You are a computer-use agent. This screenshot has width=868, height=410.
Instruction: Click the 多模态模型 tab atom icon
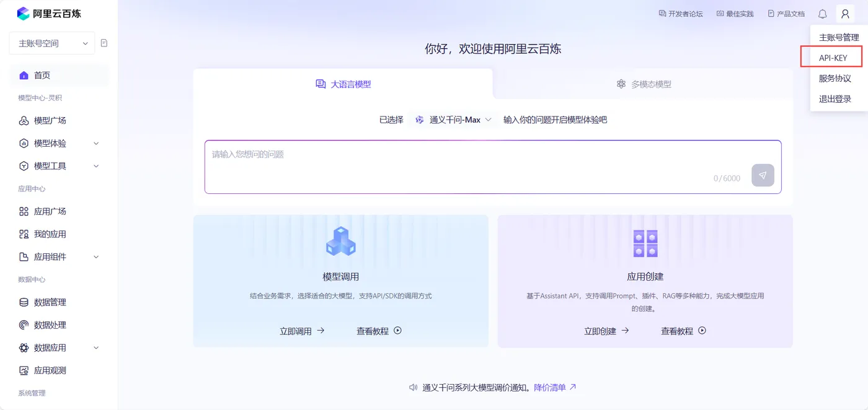coord(621,84)
